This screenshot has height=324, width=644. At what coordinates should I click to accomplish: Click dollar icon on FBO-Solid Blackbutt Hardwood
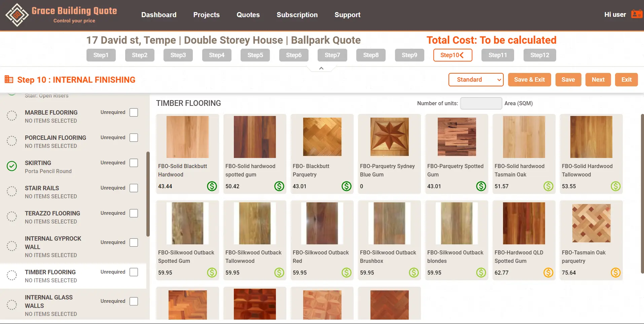212,186
